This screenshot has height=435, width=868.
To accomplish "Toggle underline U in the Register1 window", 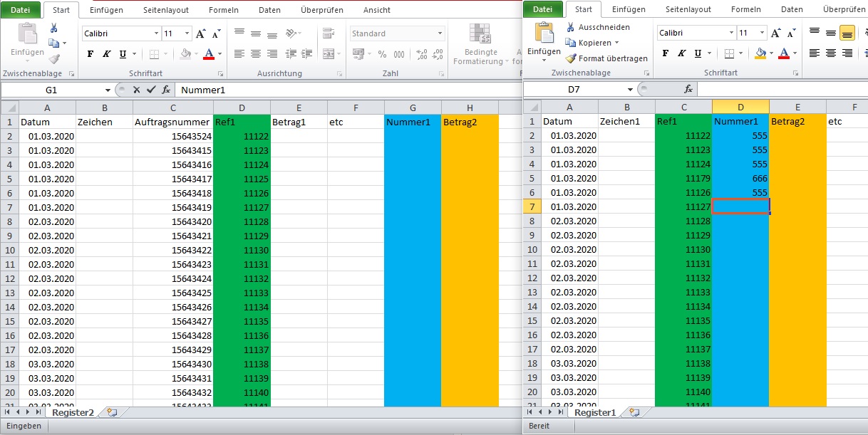I will (698, 53).
